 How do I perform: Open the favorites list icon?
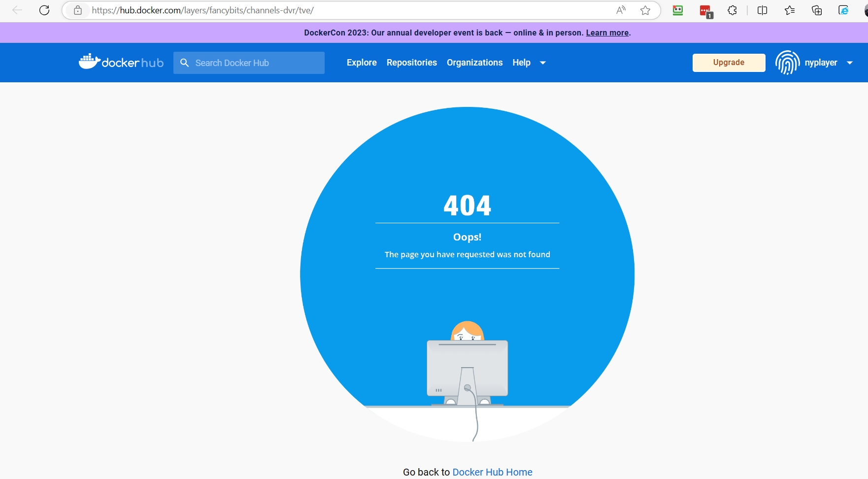pos(790,10)
